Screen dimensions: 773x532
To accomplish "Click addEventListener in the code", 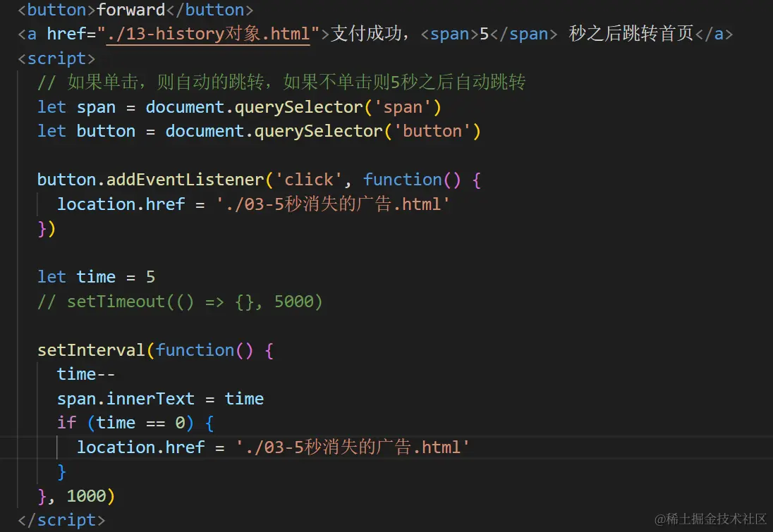I will [185, 179].
